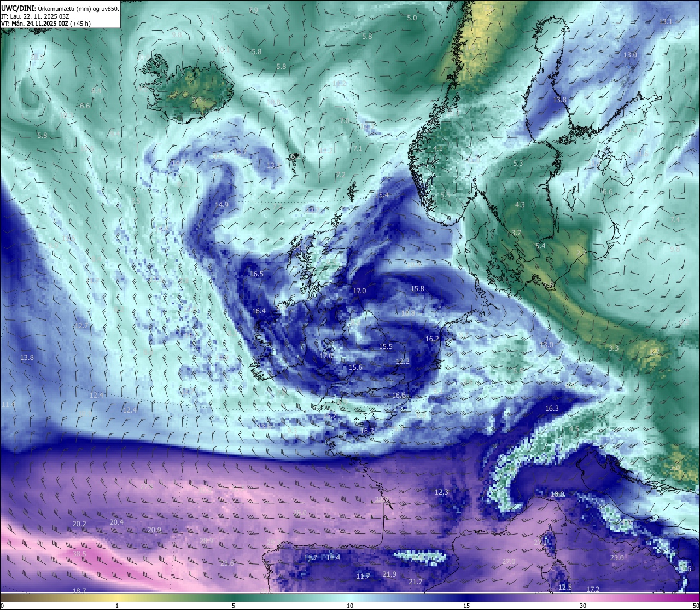Click the legend tick label 30

[x=583, y=606]
